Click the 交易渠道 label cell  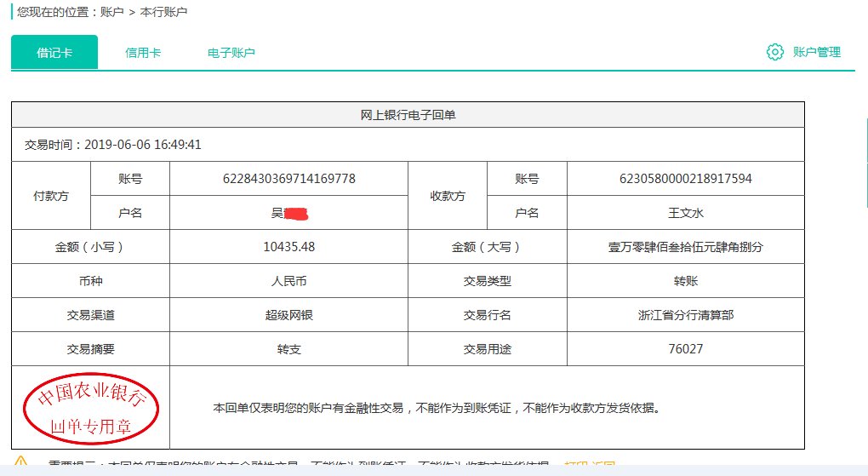click(x=91, y=315)
